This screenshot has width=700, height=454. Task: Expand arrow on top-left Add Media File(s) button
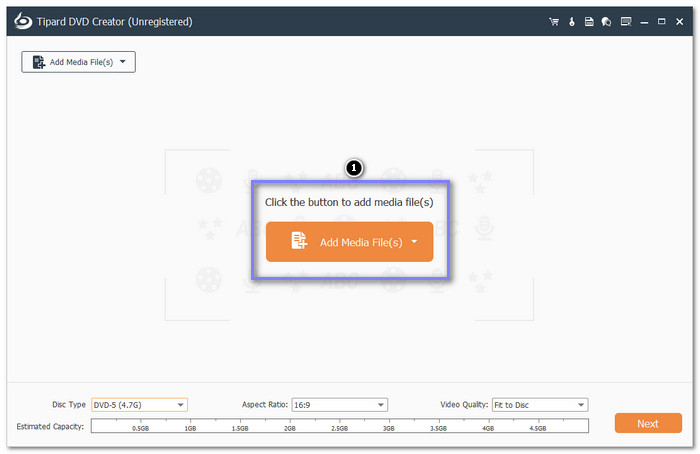point(123,62)
